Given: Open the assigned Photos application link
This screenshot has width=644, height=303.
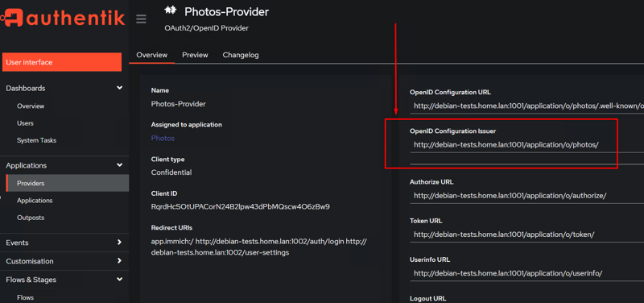Looking at the screenshot, I should pyautogui.click(x=163, y=138).
